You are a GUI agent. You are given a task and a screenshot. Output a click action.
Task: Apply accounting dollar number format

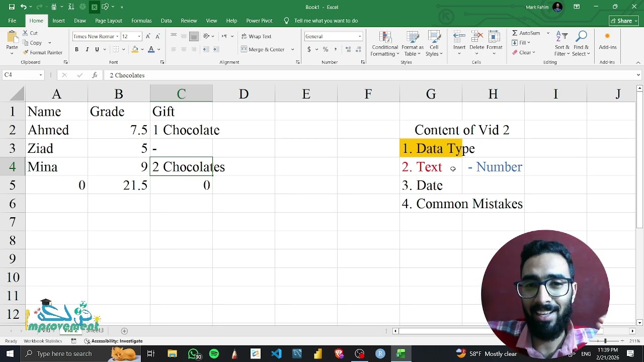[x=309, y=49]
